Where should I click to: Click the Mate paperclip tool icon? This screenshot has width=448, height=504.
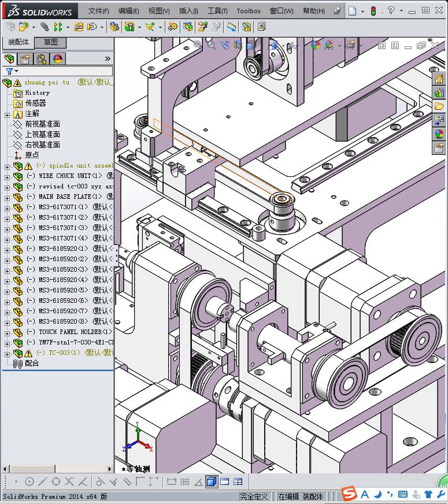(45, 27)
